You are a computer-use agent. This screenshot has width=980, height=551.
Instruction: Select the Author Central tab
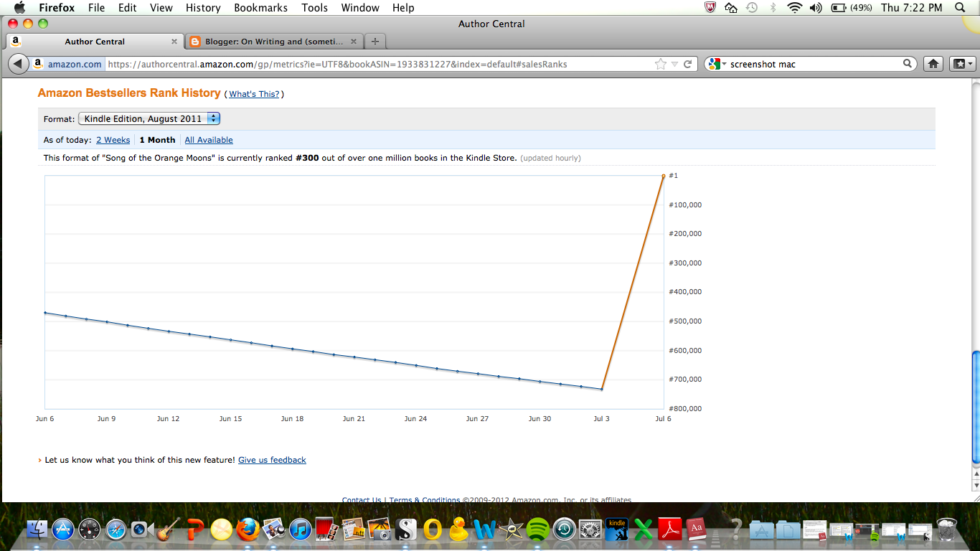[x=95, y=42]
